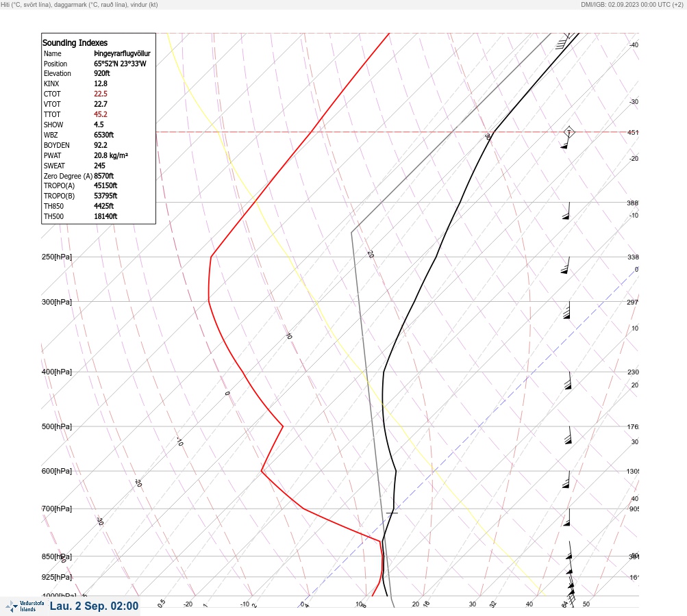Image resolution: width=687 pixels, height=616 pixels.
Task: Click the BOYDEN value 92.2
Action: pyautogui.click(x=101, y=145)
